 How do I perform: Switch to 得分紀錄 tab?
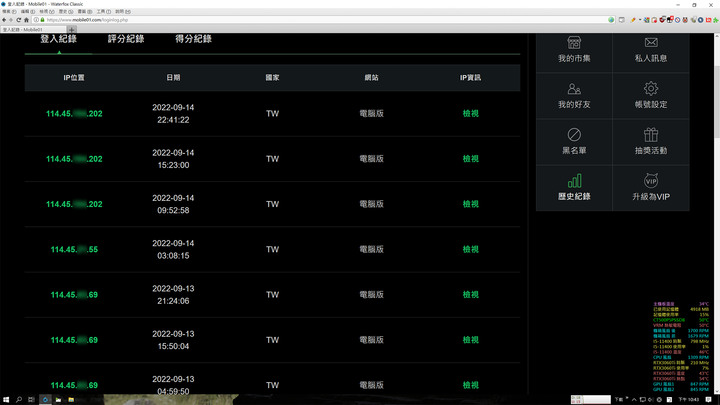[193, 39]
